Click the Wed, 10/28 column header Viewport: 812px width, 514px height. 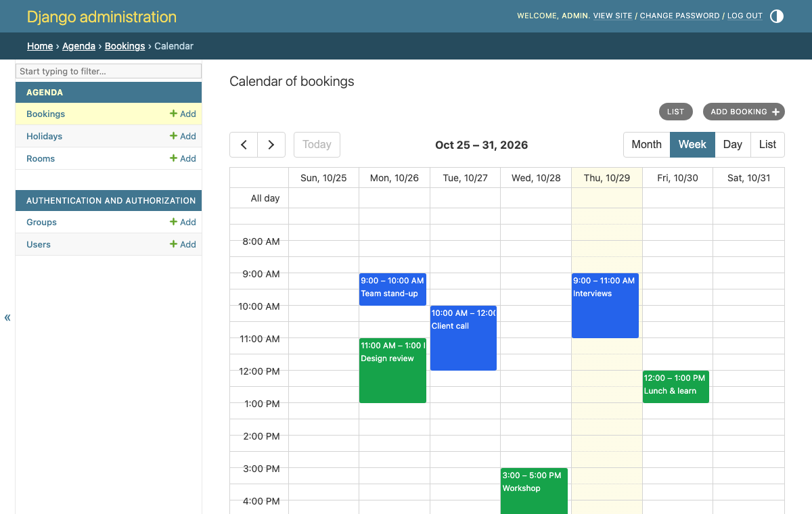536,178
